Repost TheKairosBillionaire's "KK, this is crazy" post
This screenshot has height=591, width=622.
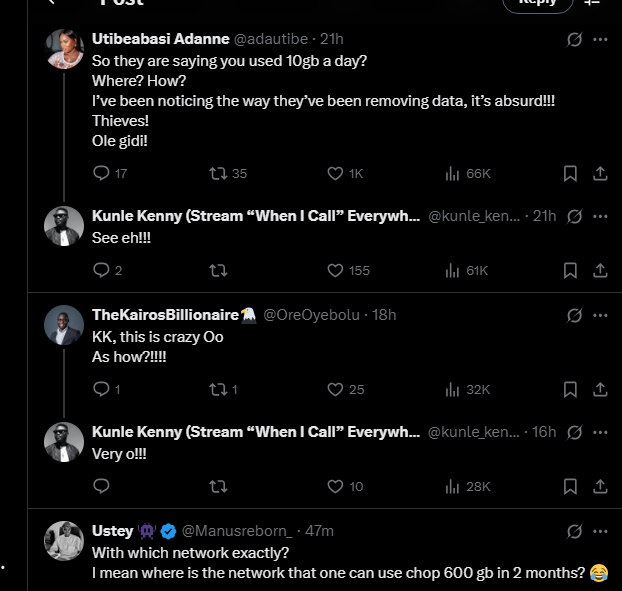pyautogui.click(x=217, y=389)
